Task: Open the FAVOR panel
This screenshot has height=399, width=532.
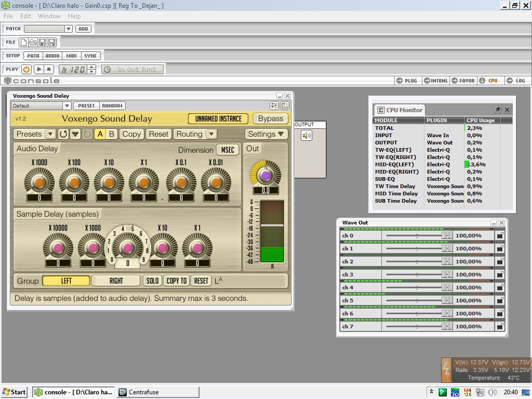Action: [x=463, y=81]
